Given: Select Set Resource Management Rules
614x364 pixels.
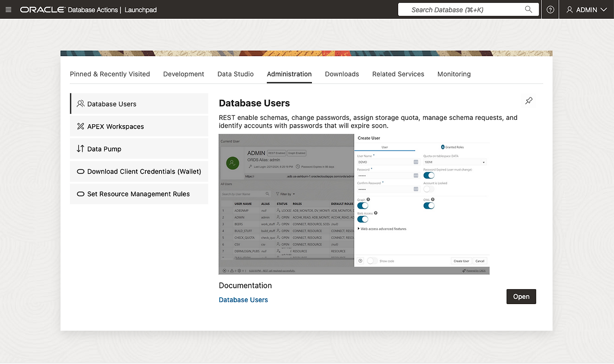Looking at the screenshot, I should pos(139,194).
